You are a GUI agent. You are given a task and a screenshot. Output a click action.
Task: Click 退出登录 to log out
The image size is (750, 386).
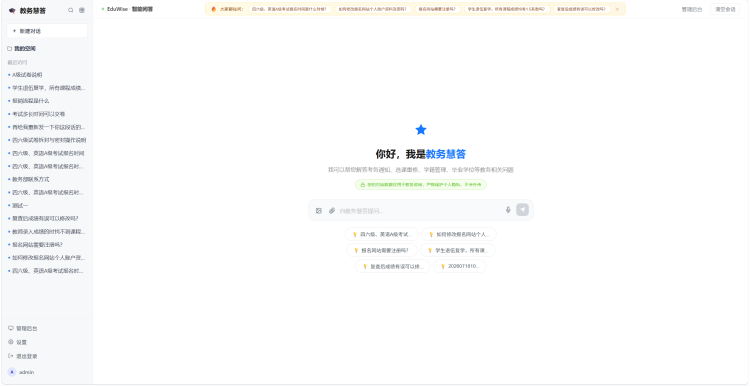[22, 356]
